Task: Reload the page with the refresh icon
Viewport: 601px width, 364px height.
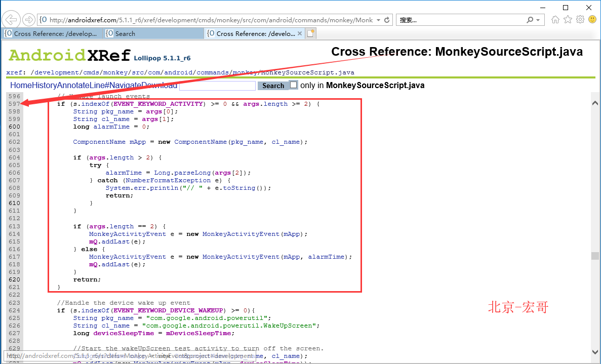Action: coord(387,20)
